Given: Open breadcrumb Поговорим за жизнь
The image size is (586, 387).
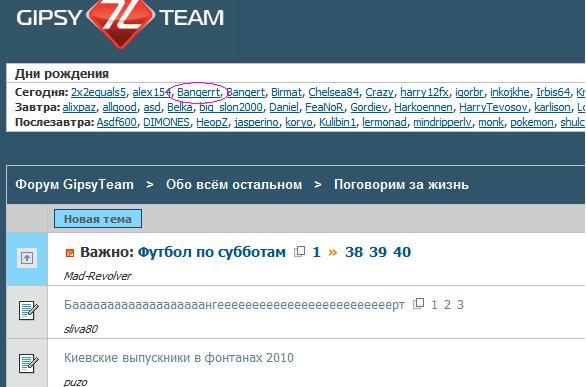Looking at the screenshot, I should point(401,185).
